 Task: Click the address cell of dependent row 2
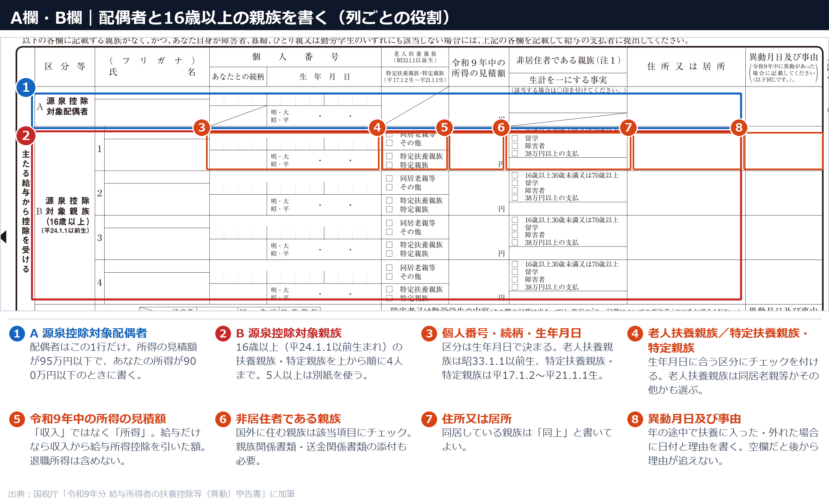click(x=686, y=193)
